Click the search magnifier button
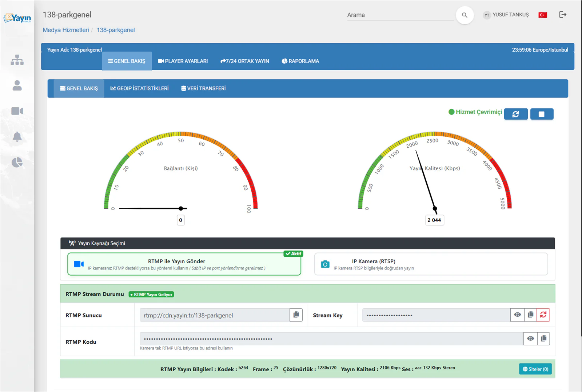This screenshot has height=392, width=582. point(465,15)
